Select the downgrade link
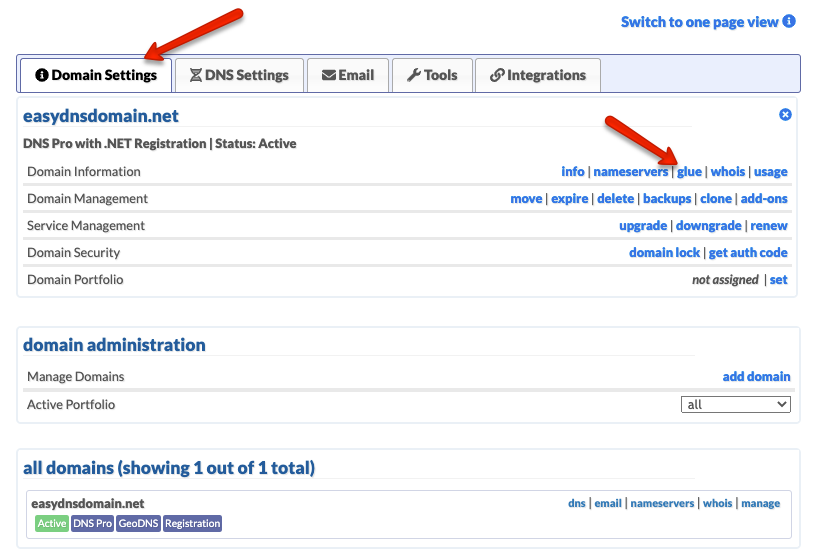This screenshot has width=822, height=556. pyautogui.click(x=708, y=226)
